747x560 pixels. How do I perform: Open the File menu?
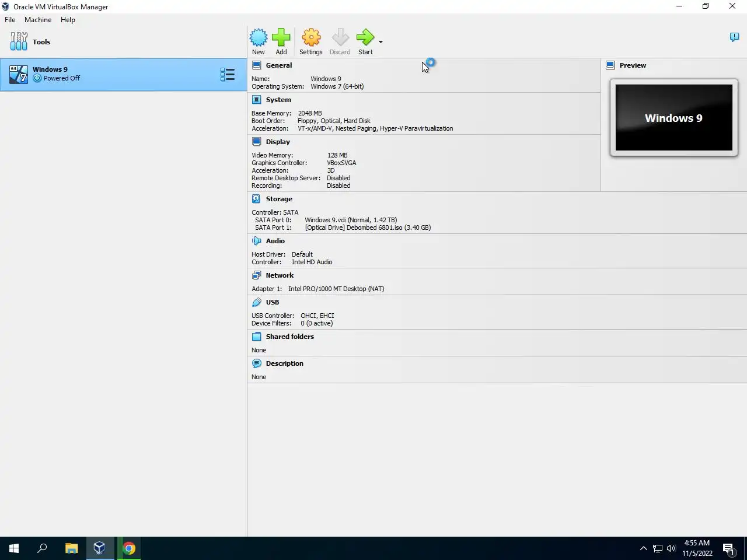(x=10, y=20)
